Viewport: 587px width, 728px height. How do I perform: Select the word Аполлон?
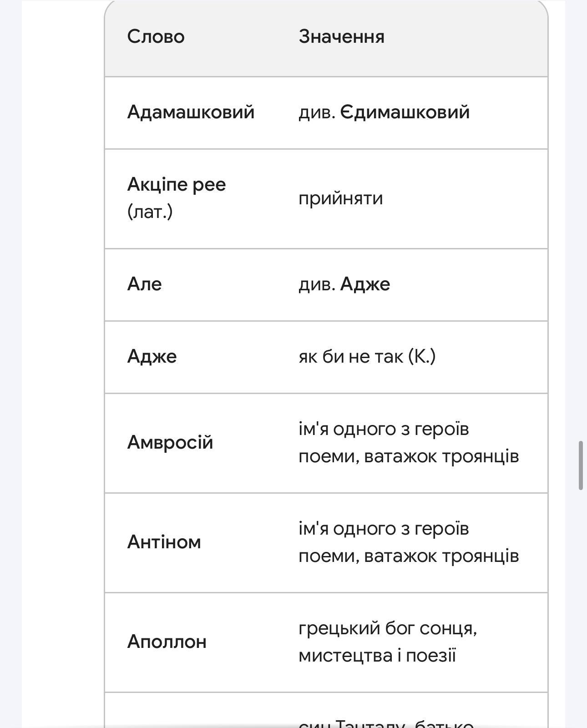coord(167,642)
